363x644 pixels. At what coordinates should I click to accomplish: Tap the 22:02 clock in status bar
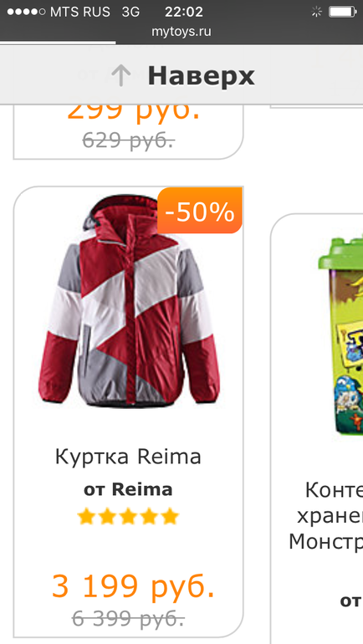pos(184,12)
